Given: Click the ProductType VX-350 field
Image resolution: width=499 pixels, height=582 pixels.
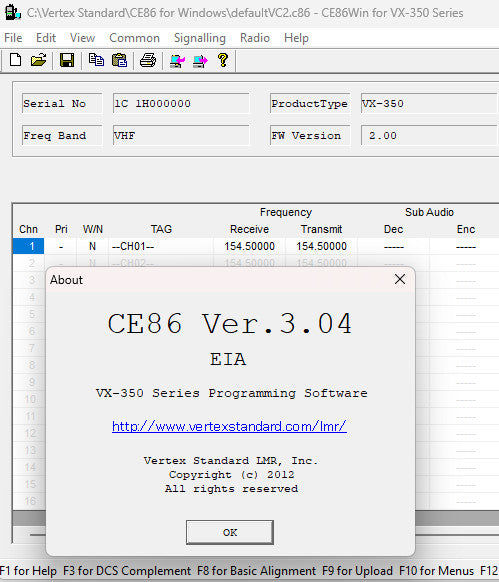Looking at the screenshot, I should pos(430,104).
